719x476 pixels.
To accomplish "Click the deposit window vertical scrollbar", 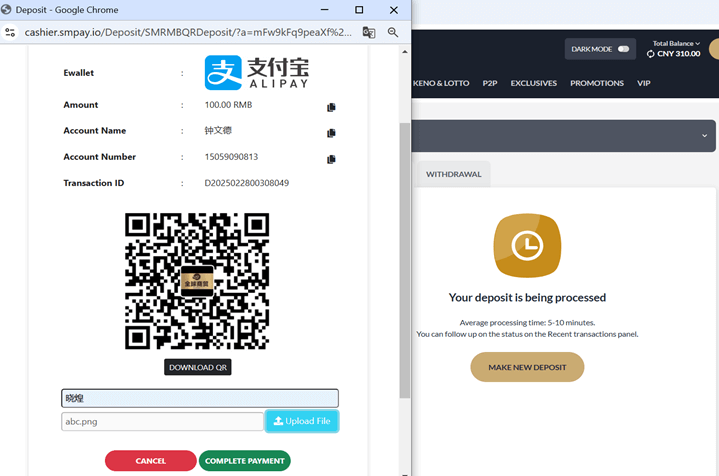I will pyautogui.click(x=404, y=260).
